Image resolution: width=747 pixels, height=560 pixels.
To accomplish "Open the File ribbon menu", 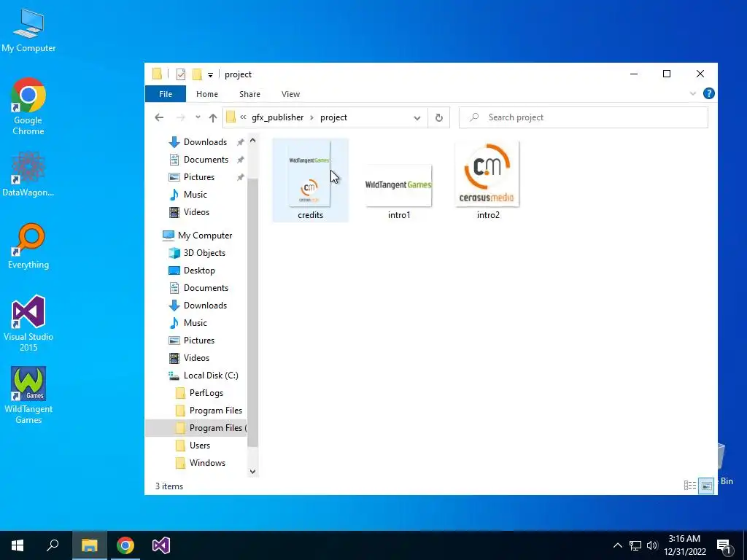I will click(x=166, y=94).
